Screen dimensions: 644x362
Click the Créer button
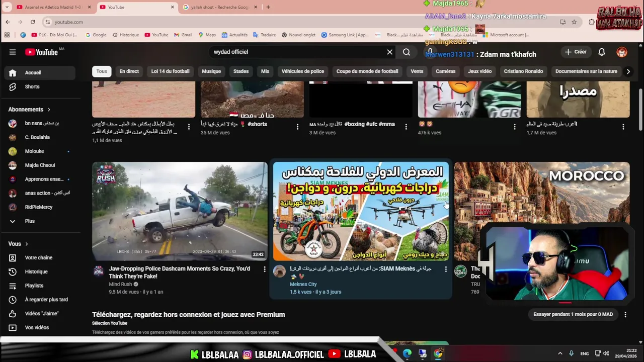576,52
